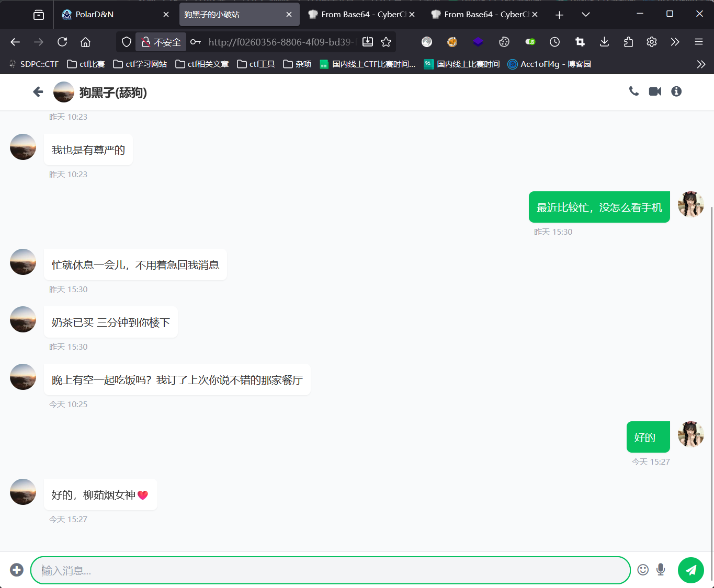714x588 pixels.
Task: Start a voice call with 狗黑子
Action: coord(633,91)
